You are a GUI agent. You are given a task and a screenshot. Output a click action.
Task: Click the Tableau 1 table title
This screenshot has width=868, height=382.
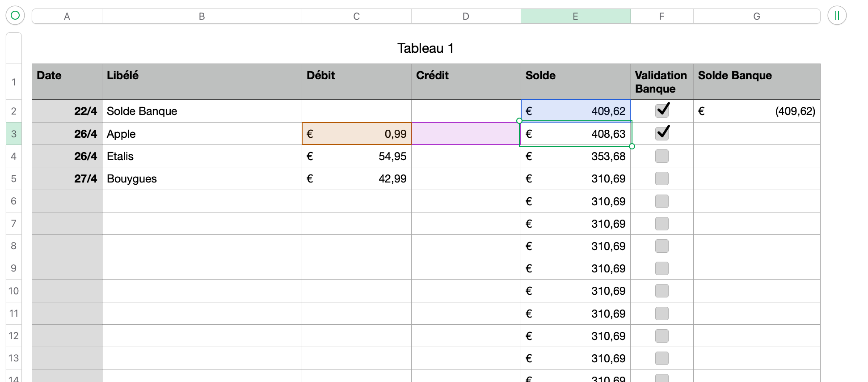426,48
